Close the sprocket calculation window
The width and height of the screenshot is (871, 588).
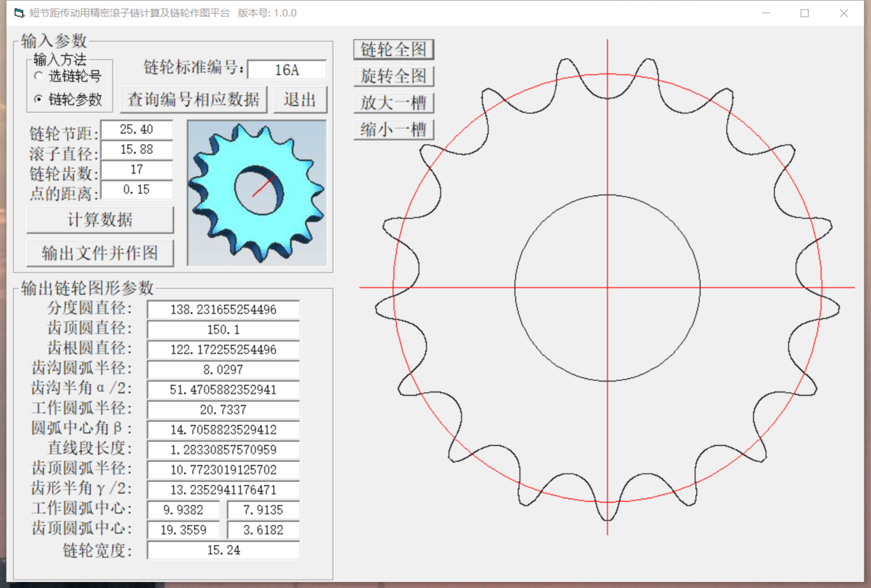pyautogui.click(x=844, y=13)
